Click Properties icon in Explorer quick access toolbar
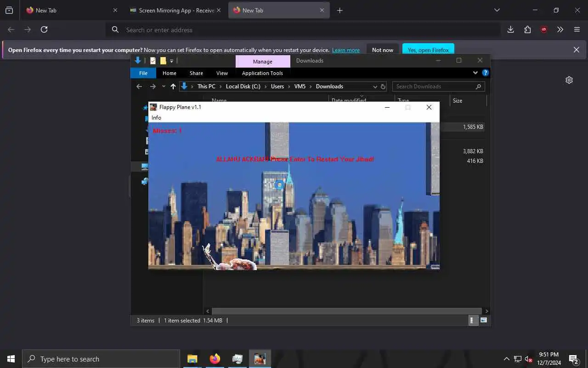This screenshot has width=588, height=368. 153,61
